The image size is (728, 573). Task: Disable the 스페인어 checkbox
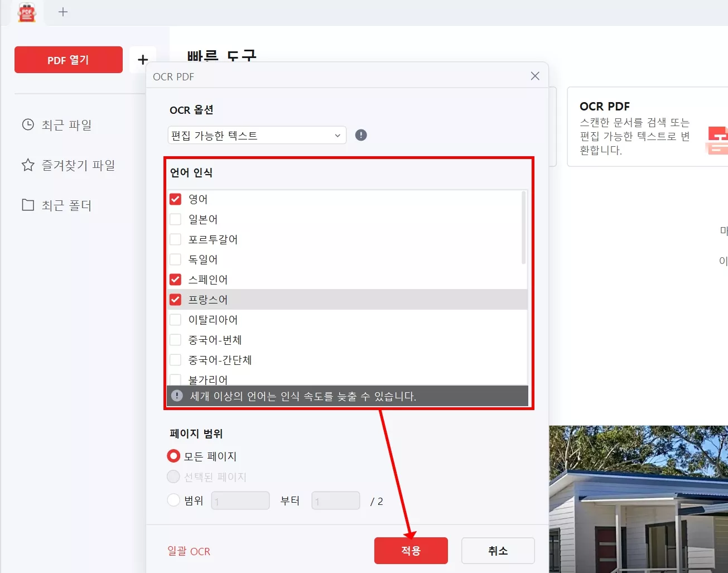175,279
